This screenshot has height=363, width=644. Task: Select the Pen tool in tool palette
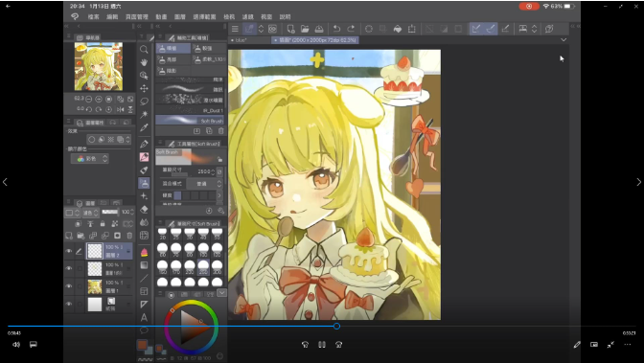click(x=144, y=144)
